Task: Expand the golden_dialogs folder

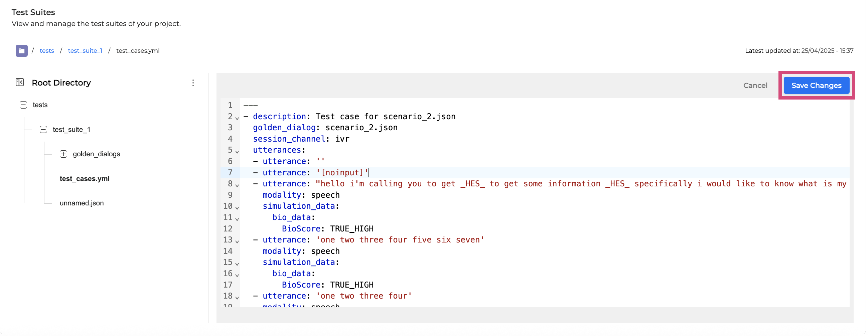Action: pyautogui.click(x=63, y=154)
